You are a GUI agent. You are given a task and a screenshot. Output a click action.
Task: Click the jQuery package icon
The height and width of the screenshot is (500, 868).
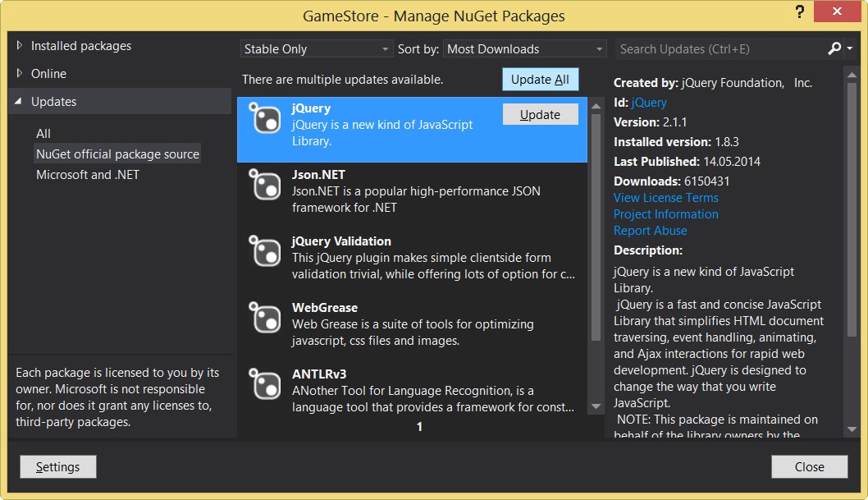tap(265, 118)
